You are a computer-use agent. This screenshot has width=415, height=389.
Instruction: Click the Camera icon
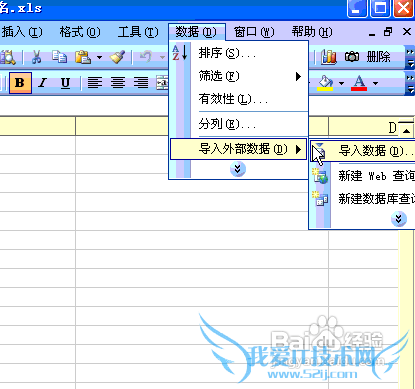[x=352, y=57]
